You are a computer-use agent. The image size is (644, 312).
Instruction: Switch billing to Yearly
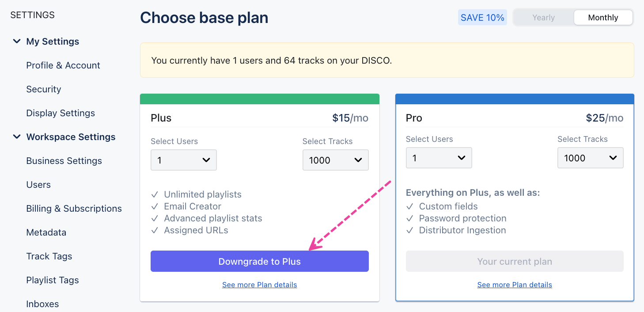point(543,18)
